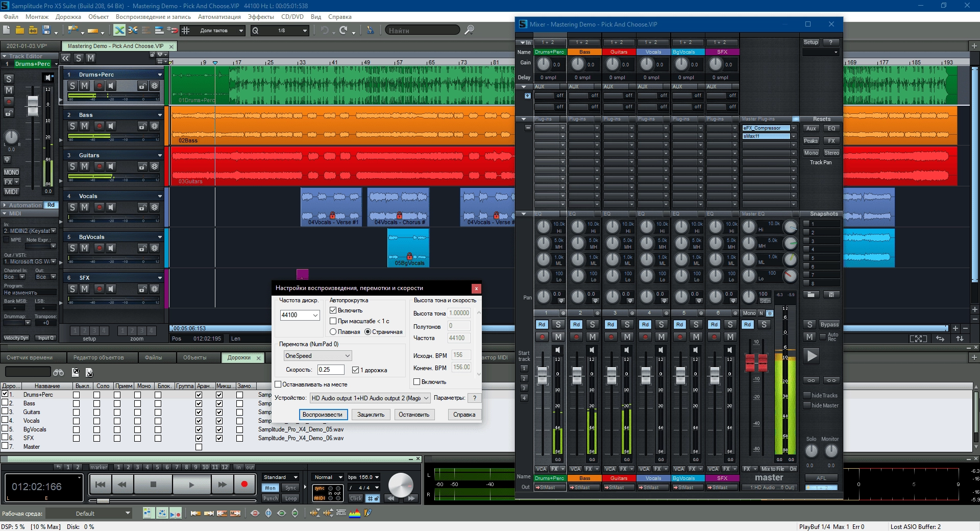Select the 04Vocals - Verse #1 clip
The height and width of the screenshot is (531, 980).
coord(331,207)
